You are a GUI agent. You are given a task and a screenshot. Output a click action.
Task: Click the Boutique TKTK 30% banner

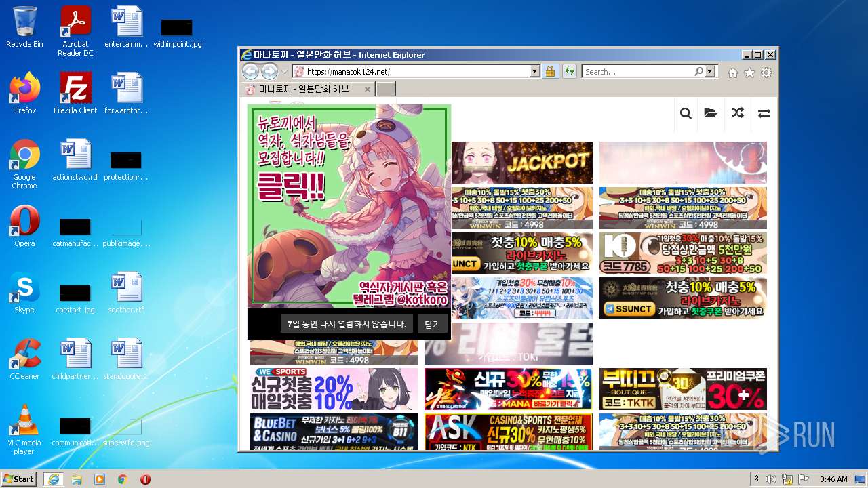tap(683, 389)
